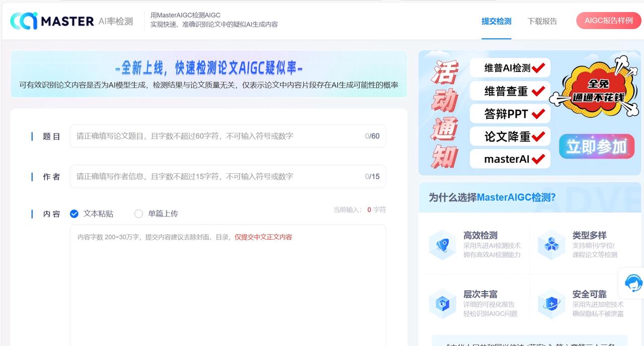Click the 类型多样 cube icon
Image resolution: width=644 pixels, height=346 pixels.
tap(551, 245)
